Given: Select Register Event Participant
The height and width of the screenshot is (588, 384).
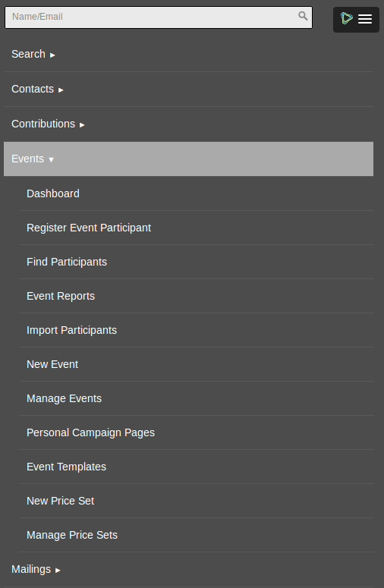Looking at the screenshot, I should 196,228.
